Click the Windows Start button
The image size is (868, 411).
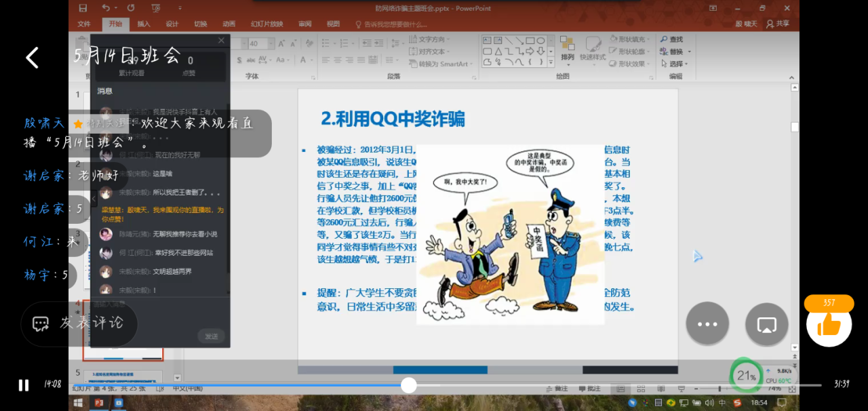[x=78, y=403]
